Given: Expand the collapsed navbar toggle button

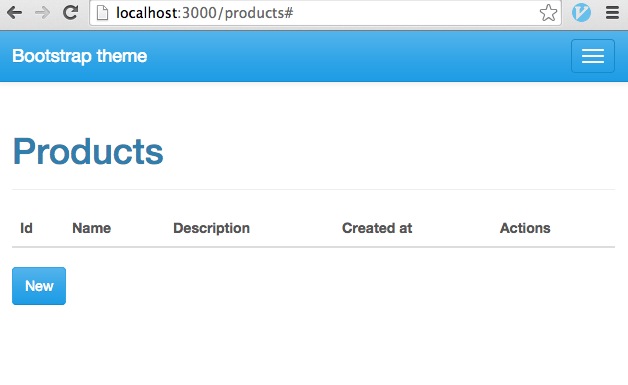Looking at the screenshot, I should pos(593,56).
